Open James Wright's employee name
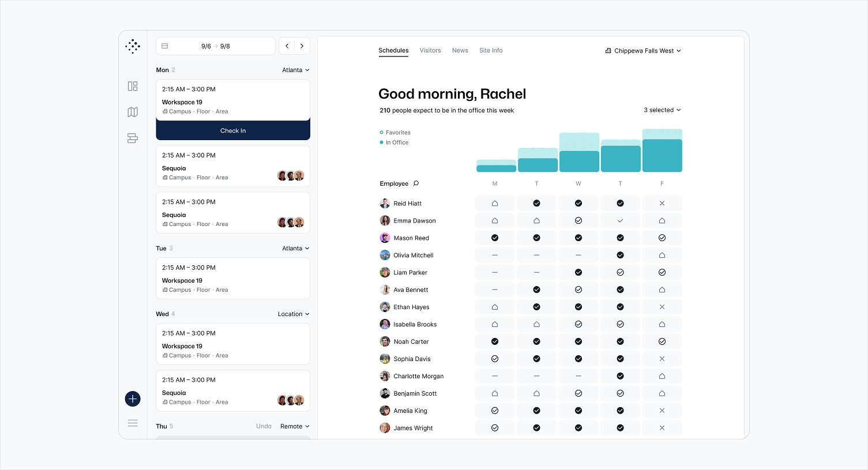868x470 pixels. [x=413, y=428]
